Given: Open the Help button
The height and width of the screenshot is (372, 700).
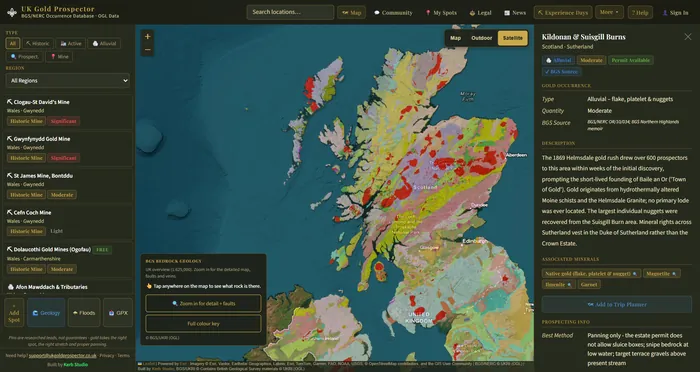Looking at the screenshot, I should click(x=640, y=13).
